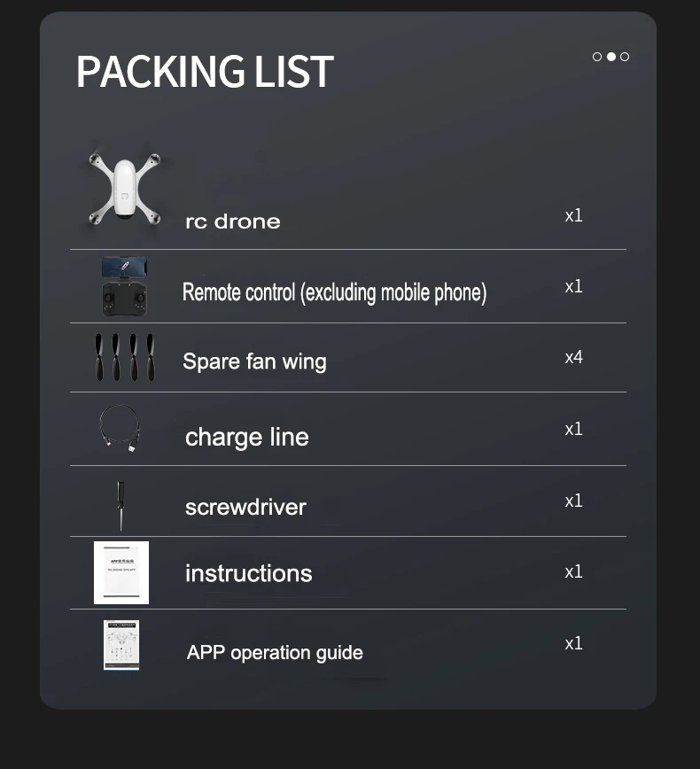Click the 'APP operation guide' label
The height and width of the screenshot is (769, 700).
[275, 653]
